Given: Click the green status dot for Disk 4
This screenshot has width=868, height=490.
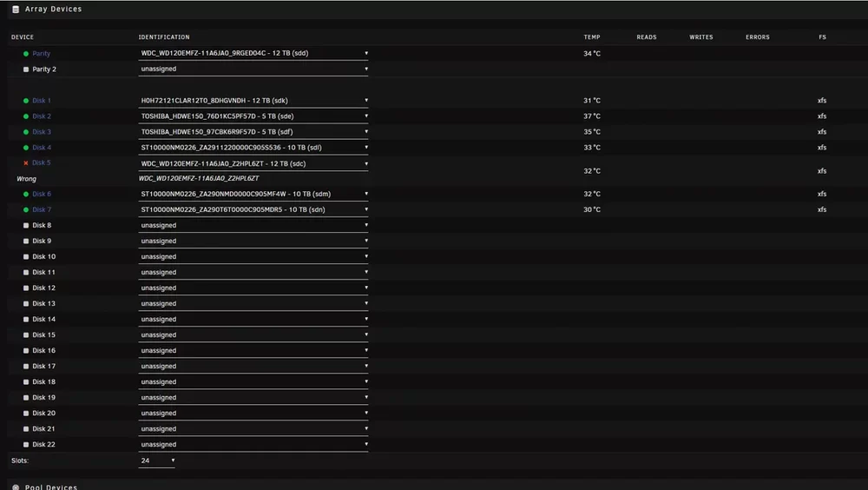Looking at the screenshot, I should 26,148.
